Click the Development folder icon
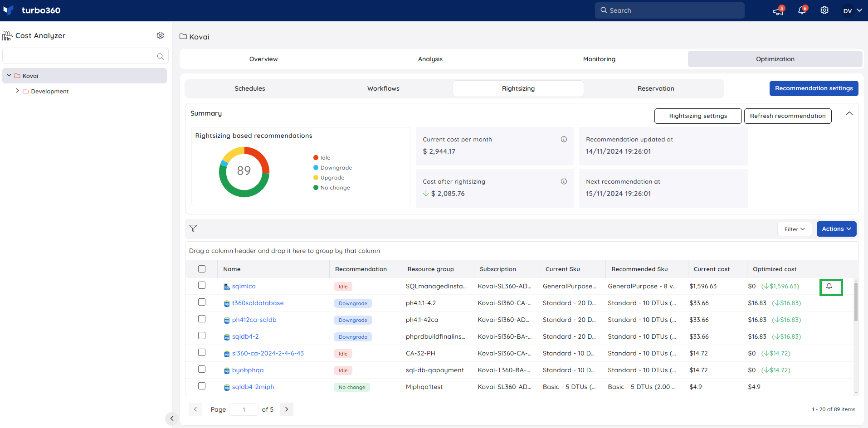868x428 pixels. 26,91
